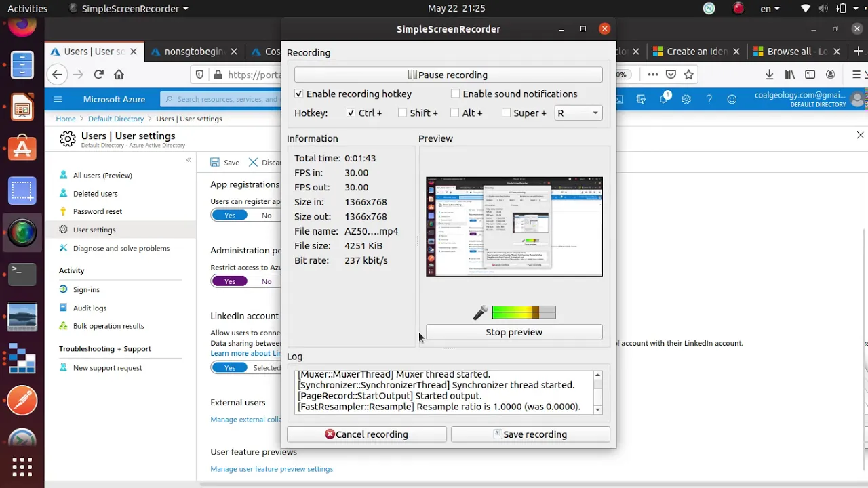Viewport: 868px width, 488px height.
Task: Open coalgeology account menu in Azure
Action: (810, 99)
